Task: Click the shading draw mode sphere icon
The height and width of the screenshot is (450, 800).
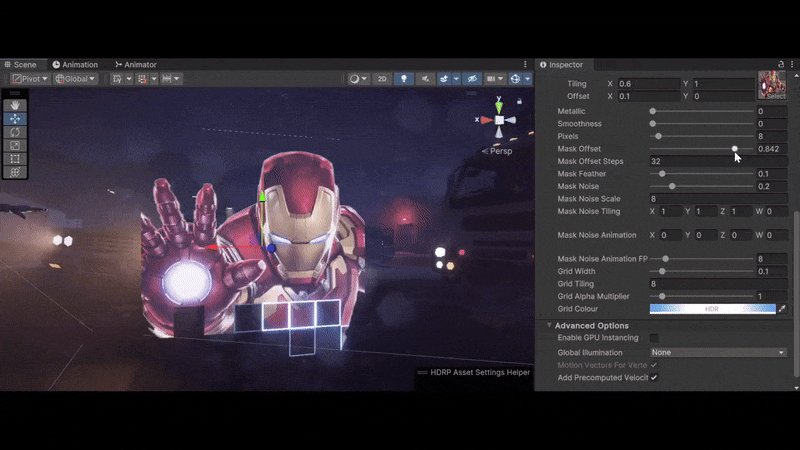Action: tap(354, 79)
